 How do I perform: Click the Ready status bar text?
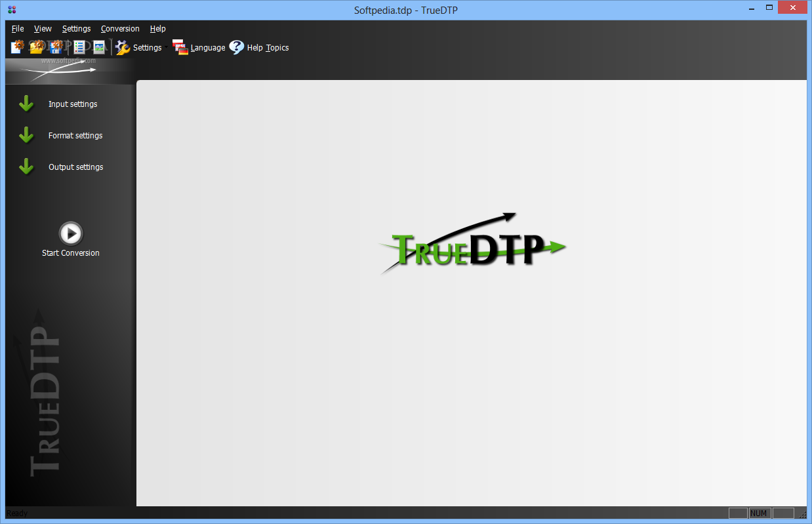pyautogui.click(x=17, y=514)
